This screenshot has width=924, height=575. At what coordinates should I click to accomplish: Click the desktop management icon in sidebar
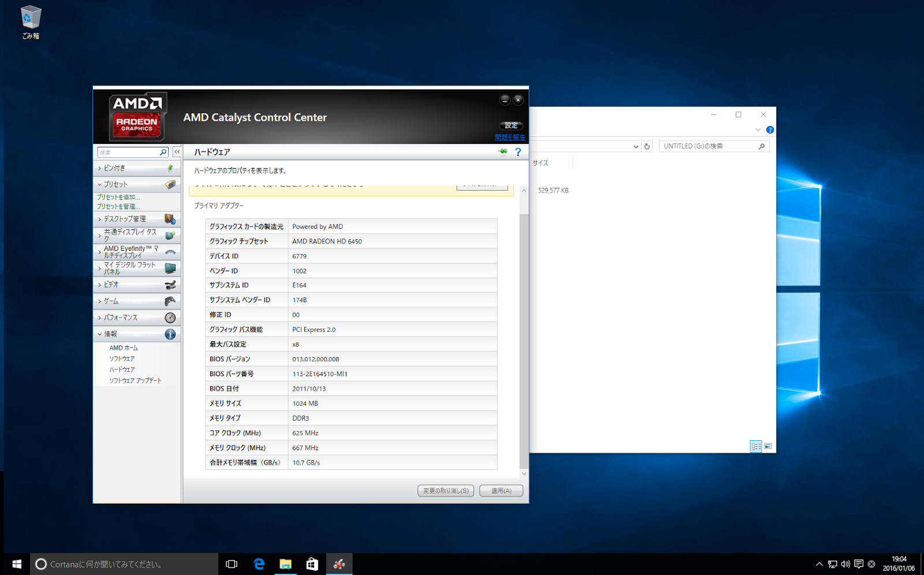[170, 219]
